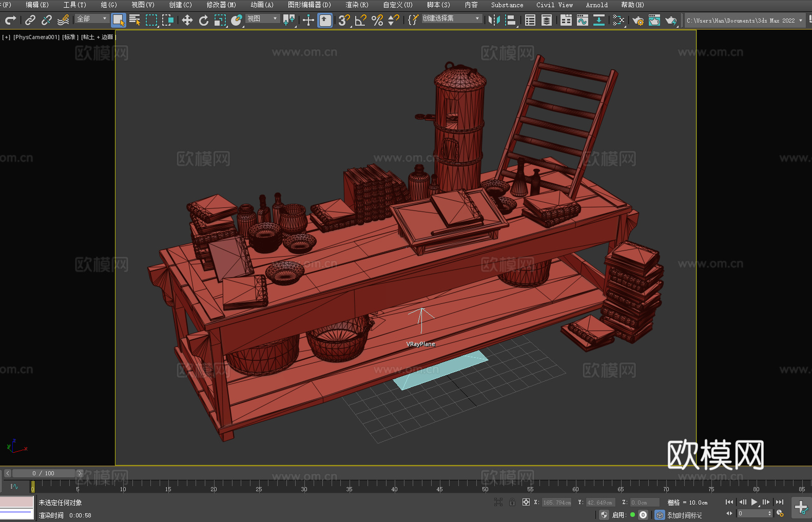Toggle the Selection Lock padlock

(x=512, y=502)
